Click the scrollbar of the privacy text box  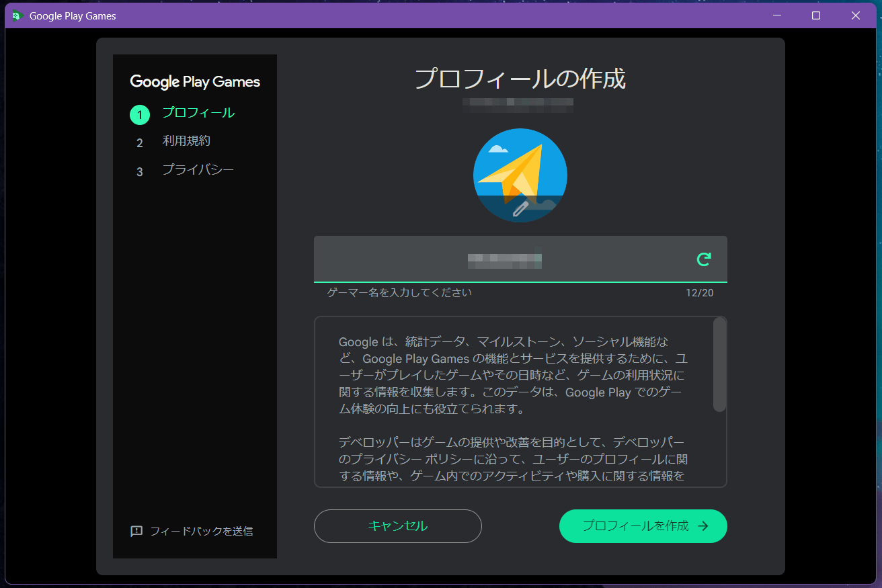tap(719, 365)
